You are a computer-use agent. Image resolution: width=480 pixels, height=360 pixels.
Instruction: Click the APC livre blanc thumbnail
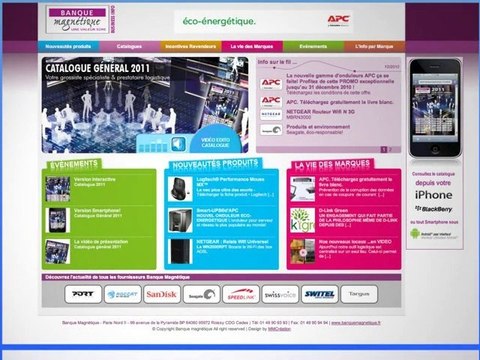303,189
